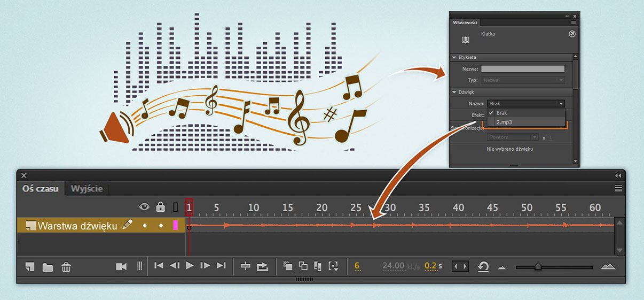The width and height of the screenshot is (644, 300).
Task: Click elapsed time value 0.2 s
Action: [x=433, y=266]
